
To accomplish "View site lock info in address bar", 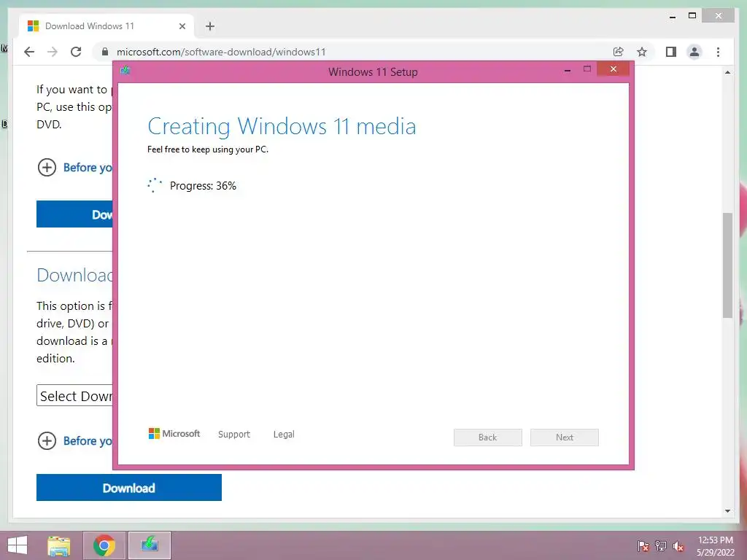I will (105, 52).
